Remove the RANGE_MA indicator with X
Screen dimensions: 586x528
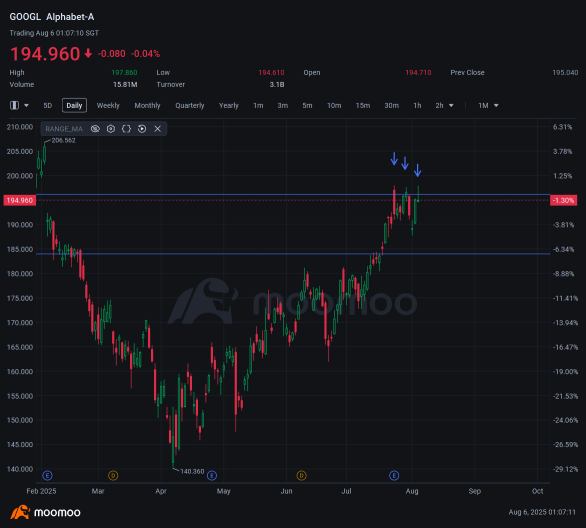pos(158,129)
